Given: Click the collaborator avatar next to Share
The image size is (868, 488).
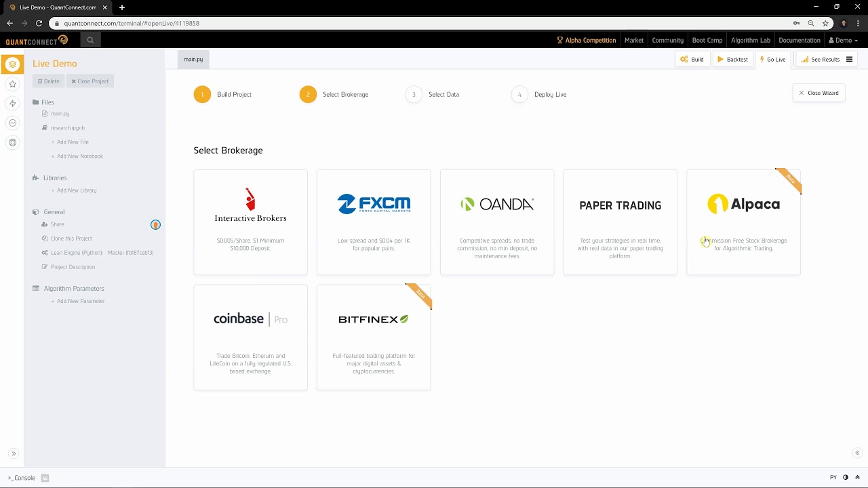Looking at the screenshot, I should pos(155,225).
